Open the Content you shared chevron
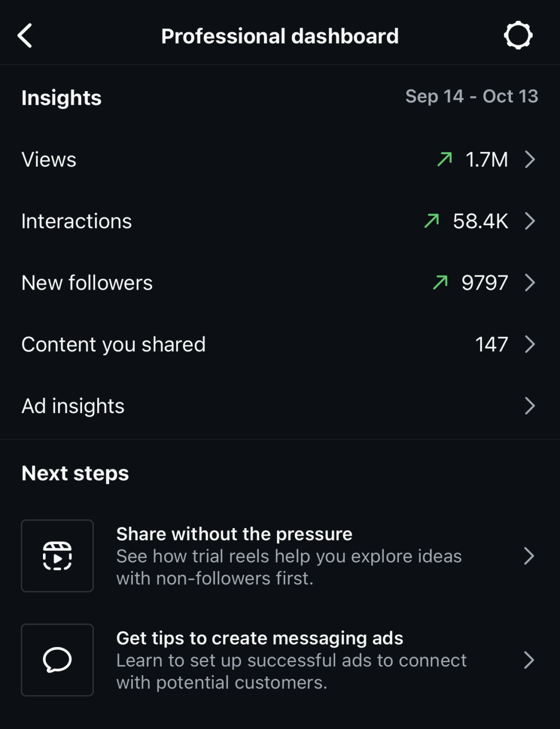This screenshot has height=729, width=560. (x=530, y=344)
